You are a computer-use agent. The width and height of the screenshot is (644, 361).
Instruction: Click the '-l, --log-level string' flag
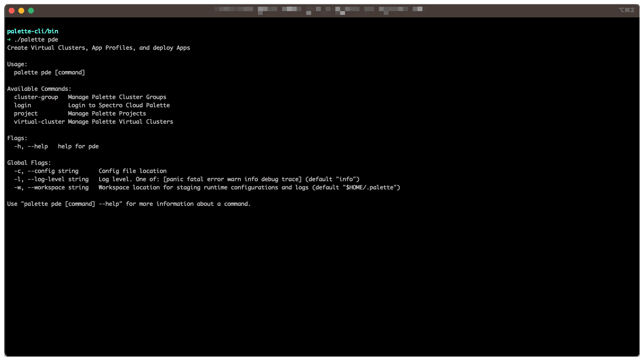click(51, 179)
